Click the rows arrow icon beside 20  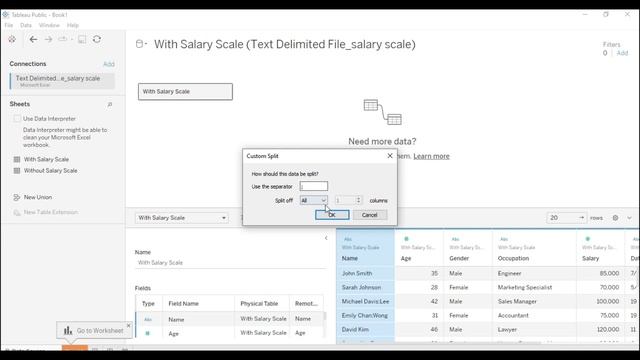581,218
